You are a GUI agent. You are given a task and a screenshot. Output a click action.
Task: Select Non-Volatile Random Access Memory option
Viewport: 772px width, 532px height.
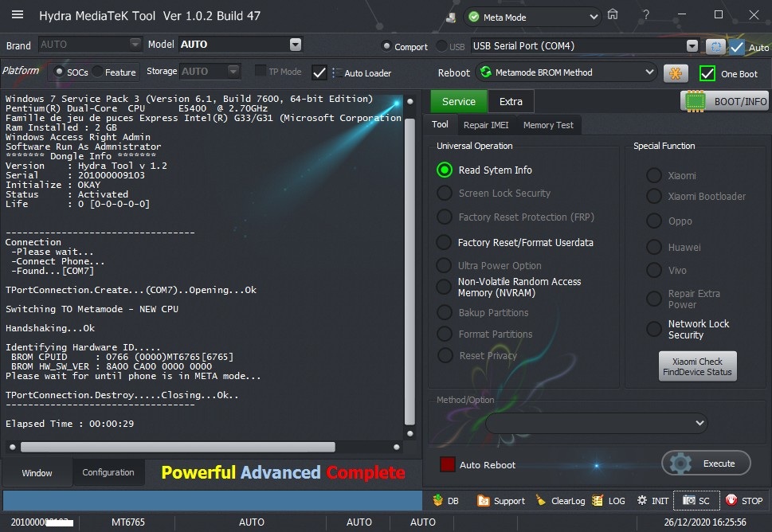tap(444, 287)
